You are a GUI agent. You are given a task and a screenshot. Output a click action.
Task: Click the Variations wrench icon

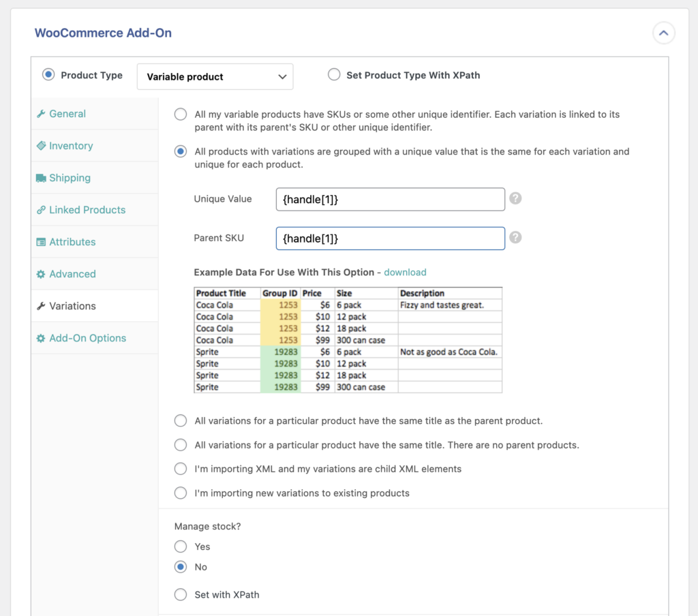pos(42,306)
